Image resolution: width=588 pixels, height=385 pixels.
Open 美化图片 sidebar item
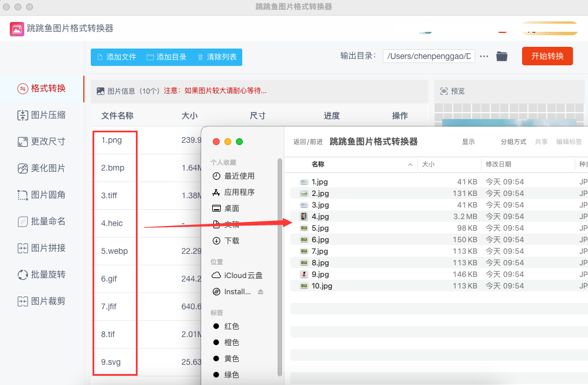pos(42,168)
